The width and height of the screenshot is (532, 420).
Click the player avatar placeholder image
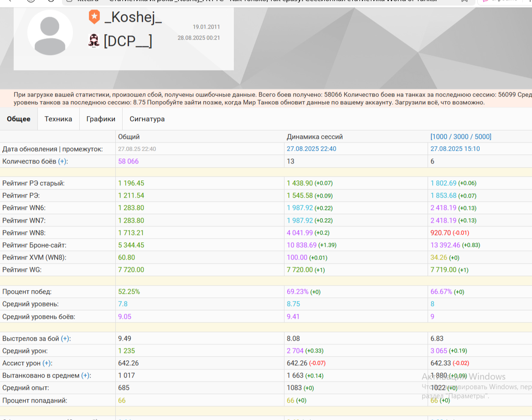point(50,33)
